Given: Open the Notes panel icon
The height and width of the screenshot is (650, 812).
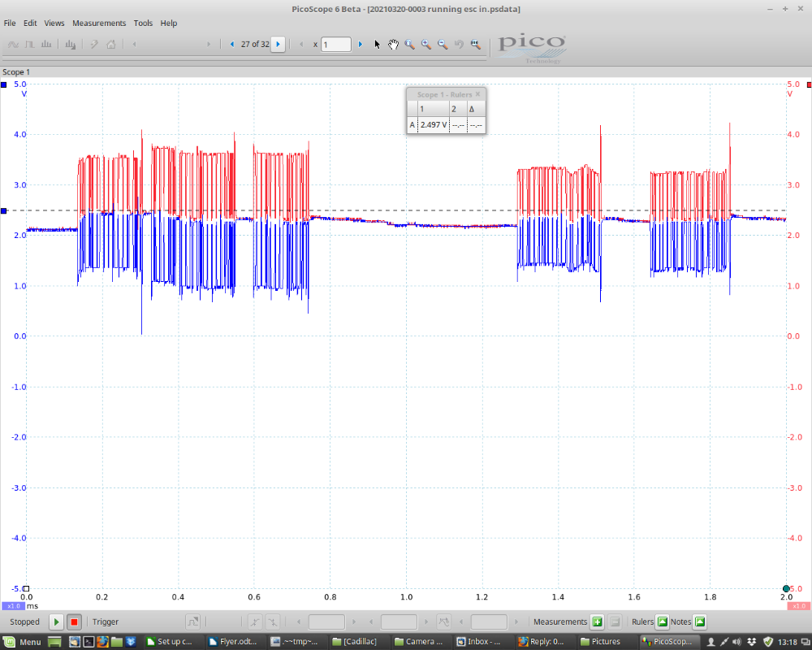Looking at the screenshot, I should [x=699, y=622].
